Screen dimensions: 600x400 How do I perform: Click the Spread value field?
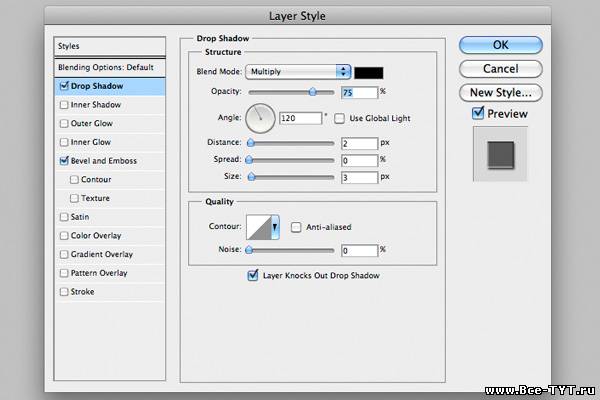(x=359, y=160)
